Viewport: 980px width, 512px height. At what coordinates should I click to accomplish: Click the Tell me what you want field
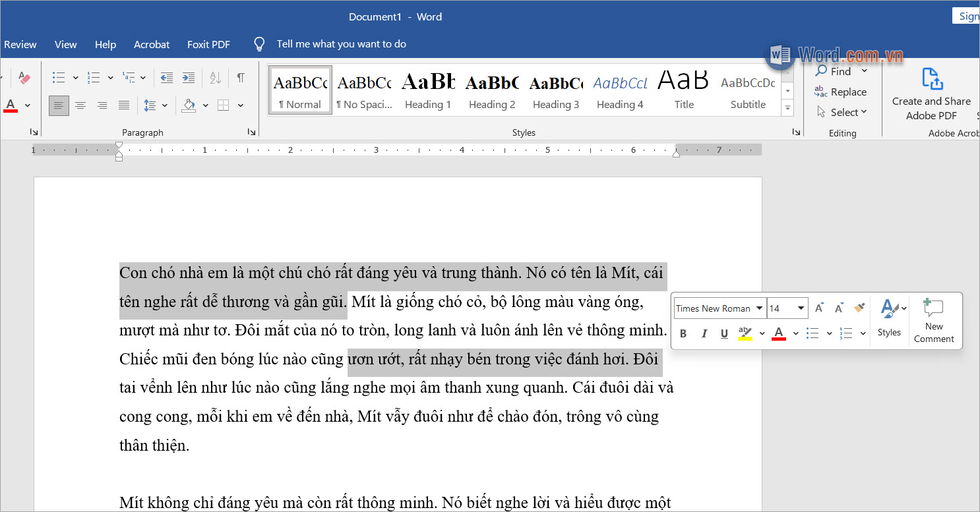pyautogui.click(x=341, y=44)
